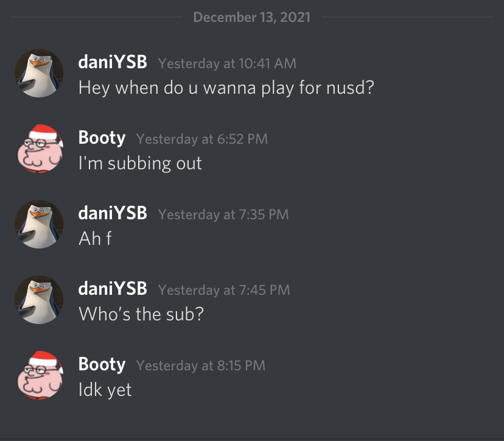Select the "I'm subbing out" message text
Viewport: 504px width, 441px height.
140,163
